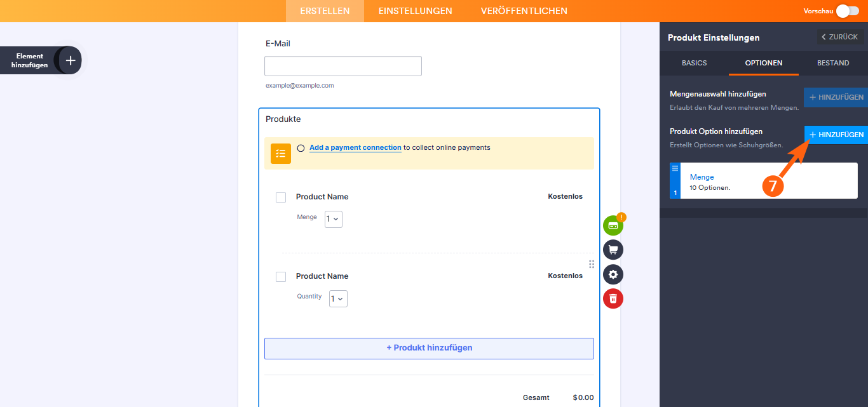The width and height of the screenshot is (868, 407).
Task: Click HINZUFÜGEN for Produkt Option
Action: click(836, 135)
